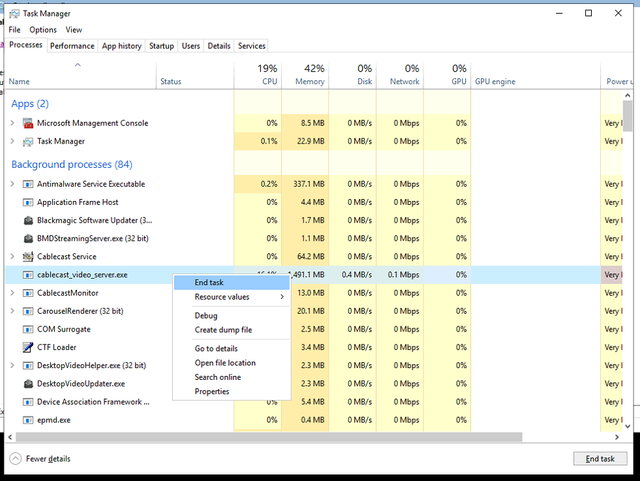Expand the CablecastMonitor process group
640x481 pixels.
(x=12, y=293)
